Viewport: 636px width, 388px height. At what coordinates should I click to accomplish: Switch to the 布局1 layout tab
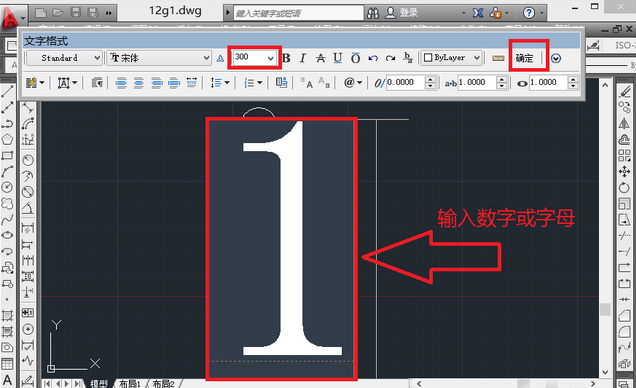pos(129,383)
